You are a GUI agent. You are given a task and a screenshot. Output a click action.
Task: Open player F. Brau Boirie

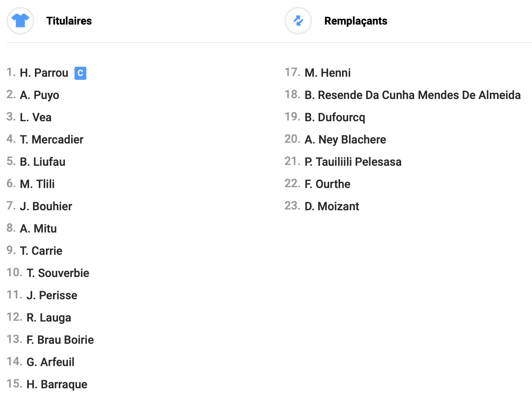60,340
